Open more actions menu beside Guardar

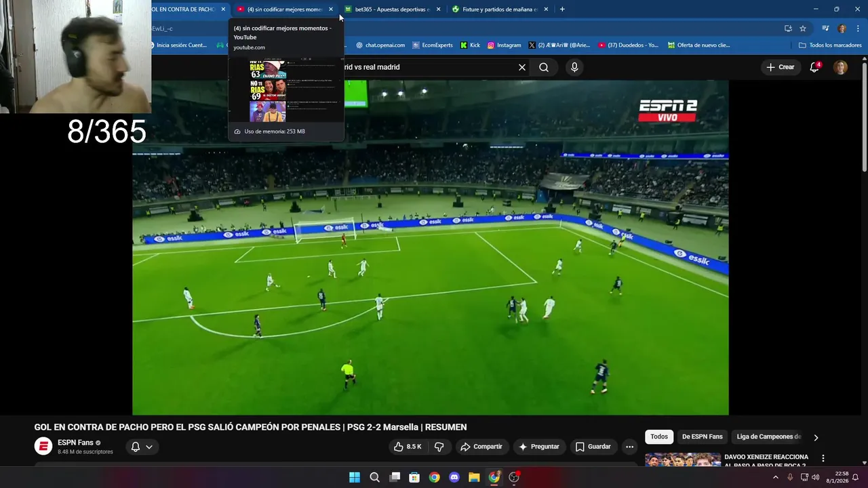click(629, 447)
